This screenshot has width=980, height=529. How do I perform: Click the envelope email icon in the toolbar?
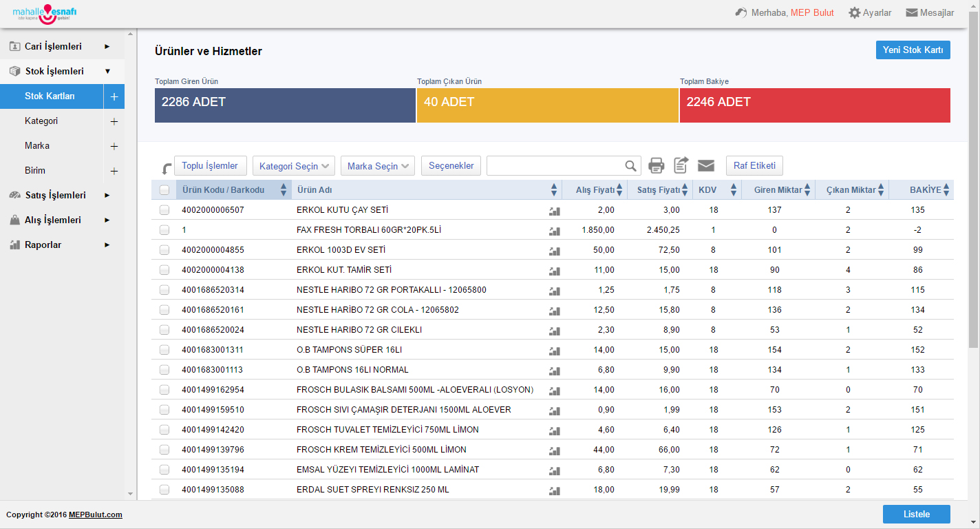coord(706,165)
